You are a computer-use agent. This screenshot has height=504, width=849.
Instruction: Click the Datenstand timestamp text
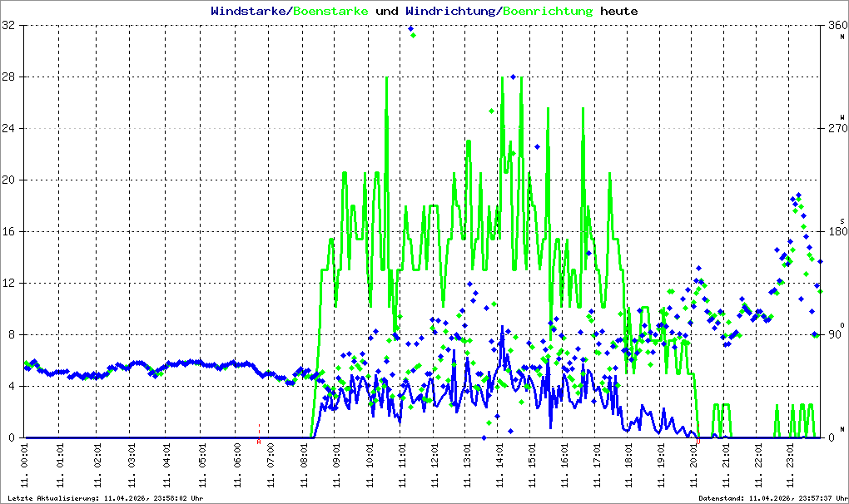(x=773, y=498)
